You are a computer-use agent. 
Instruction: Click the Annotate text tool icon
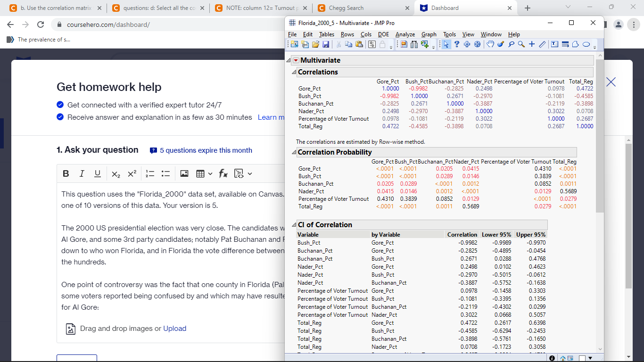pyautogui.click(x=554, y=44)
